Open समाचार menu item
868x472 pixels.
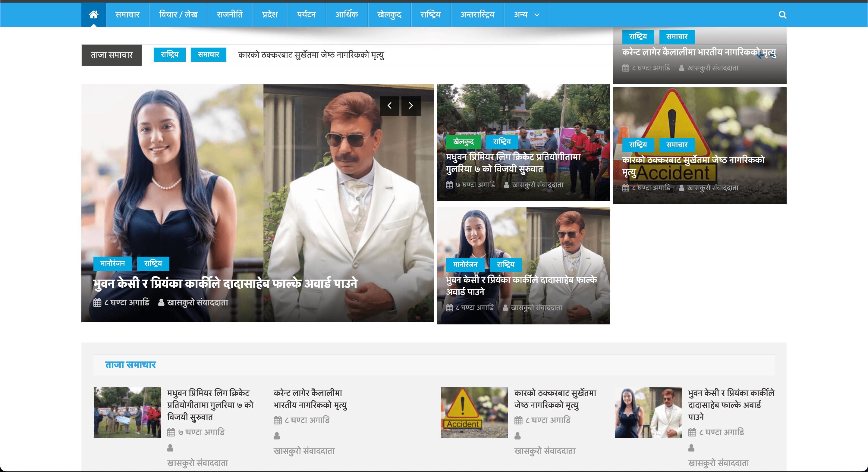(127, 15)
